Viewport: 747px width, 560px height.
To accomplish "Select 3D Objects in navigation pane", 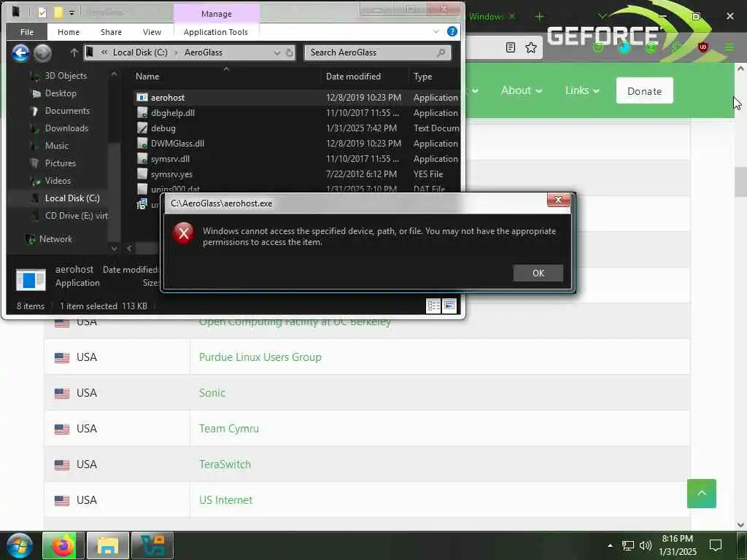I will coord(66,76).
